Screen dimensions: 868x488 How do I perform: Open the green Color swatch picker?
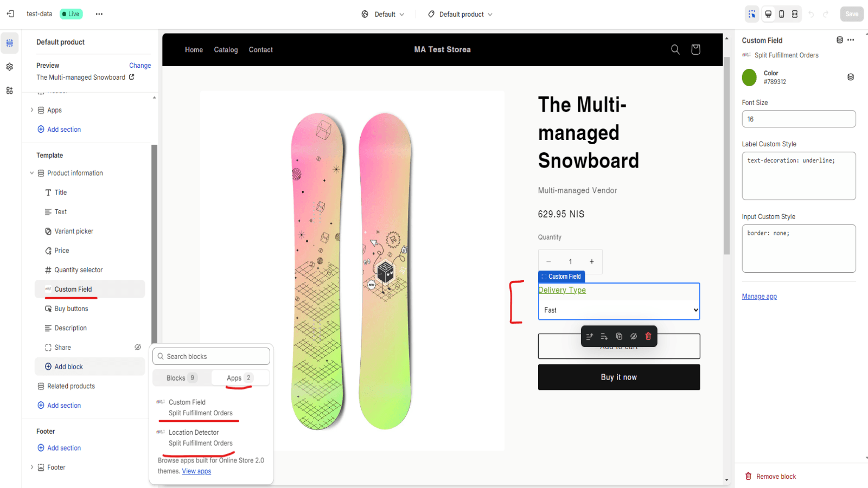click(749, 78)
